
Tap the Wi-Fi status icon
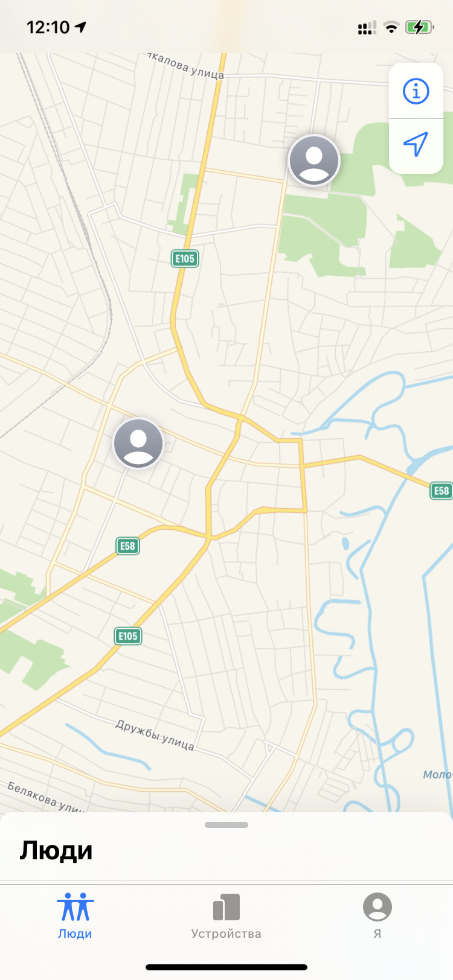tap(391, 27)
